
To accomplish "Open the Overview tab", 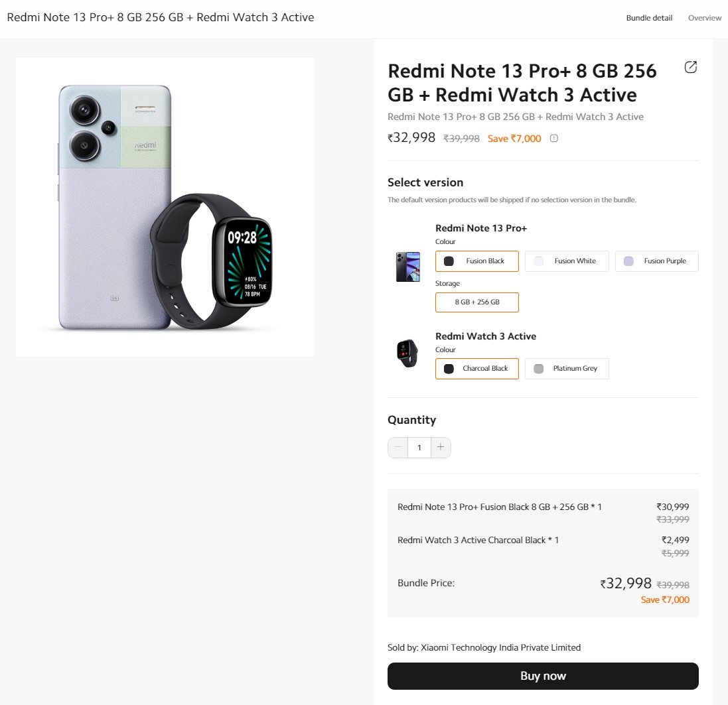I will (x=704, y=18).
